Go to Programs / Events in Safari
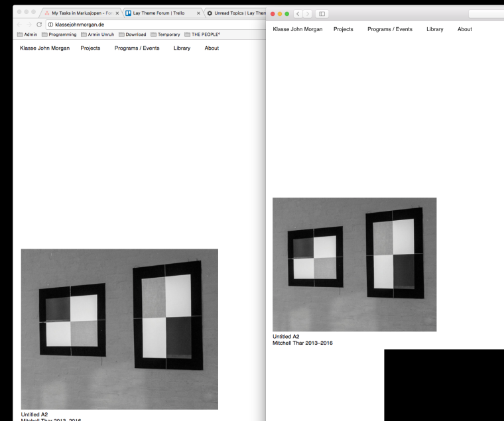This screenshot has height=421, width=504. [390, 29]
